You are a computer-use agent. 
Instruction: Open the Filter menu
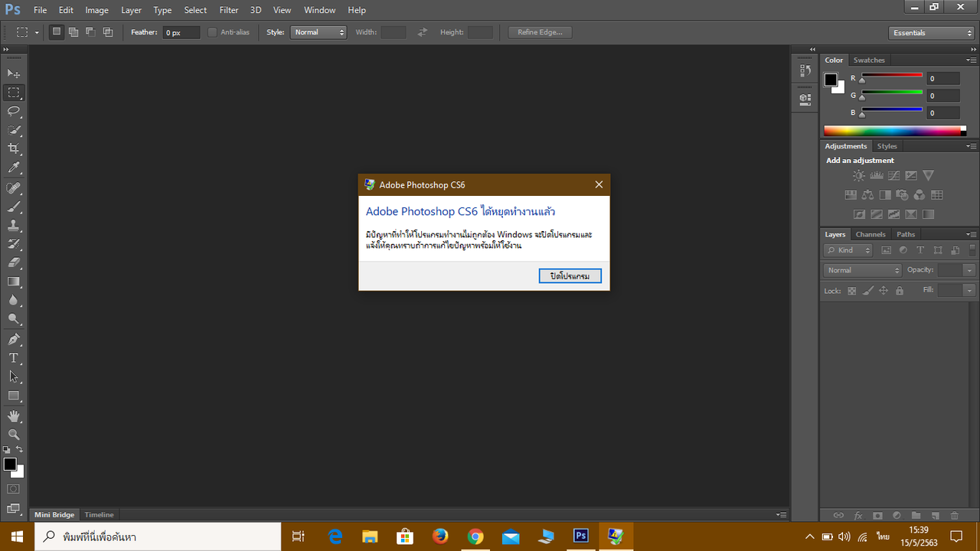point(229,10)
